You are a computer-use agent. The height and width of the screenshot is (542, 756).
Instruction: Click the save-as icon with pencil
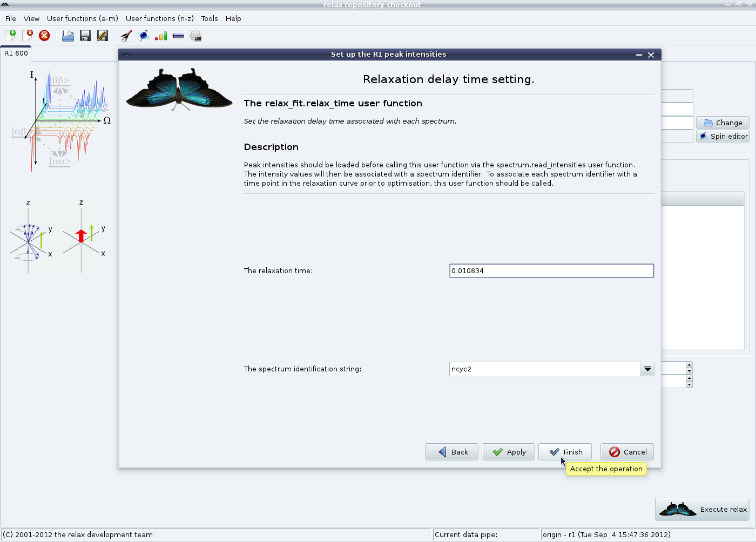click(x=102, y=36)
